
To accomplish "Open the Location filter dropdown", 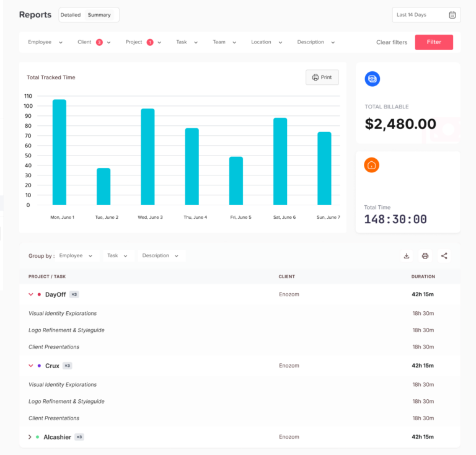I will (267, 42).
